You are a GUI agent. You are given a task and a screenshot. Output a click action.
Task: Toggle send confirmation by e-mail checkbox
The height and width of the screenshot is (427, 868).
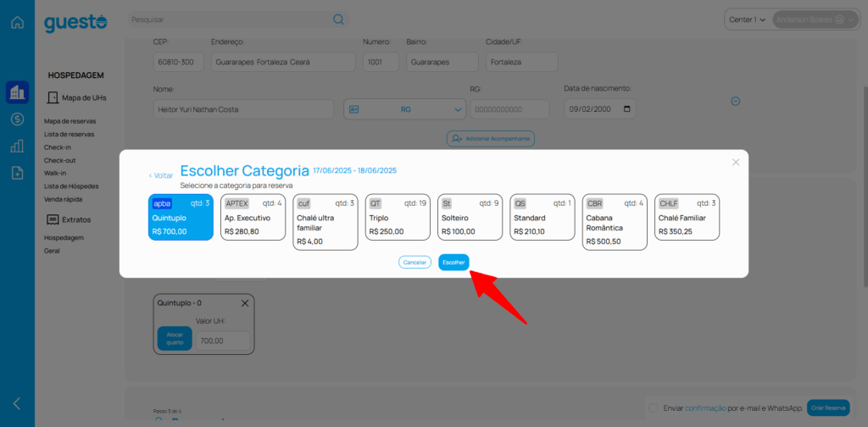652,408
